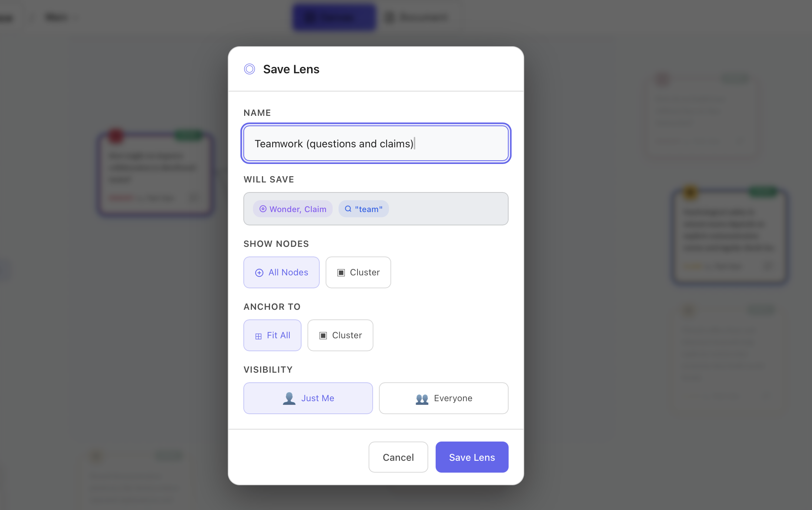Choose Cluster under Anchor To
This screenshot has height=510, width=812.
340,335
